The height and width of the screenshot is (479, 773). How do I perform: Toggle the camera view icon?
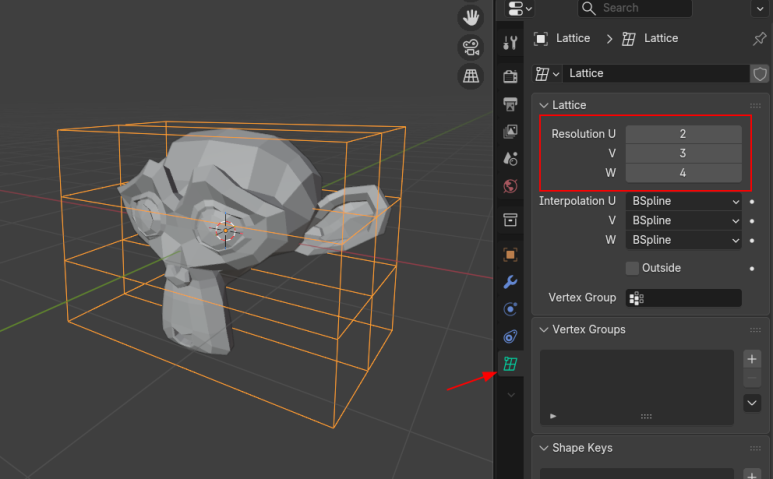471,47
